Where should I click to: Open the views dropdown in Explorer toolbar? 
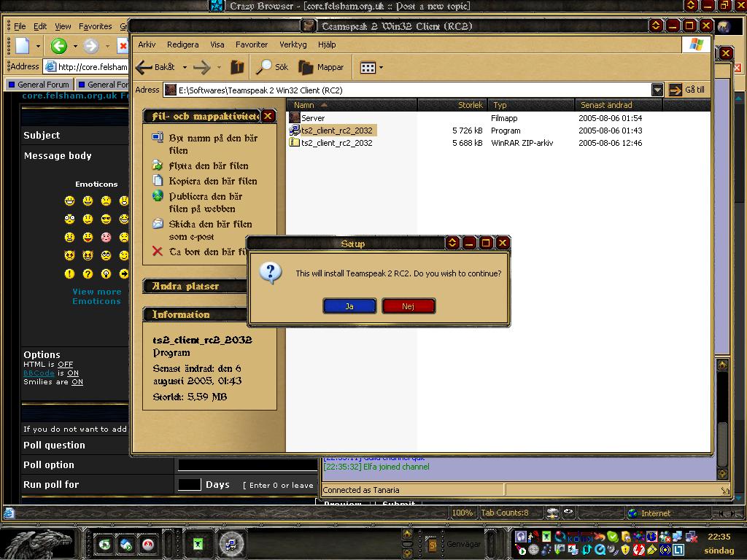371,68
